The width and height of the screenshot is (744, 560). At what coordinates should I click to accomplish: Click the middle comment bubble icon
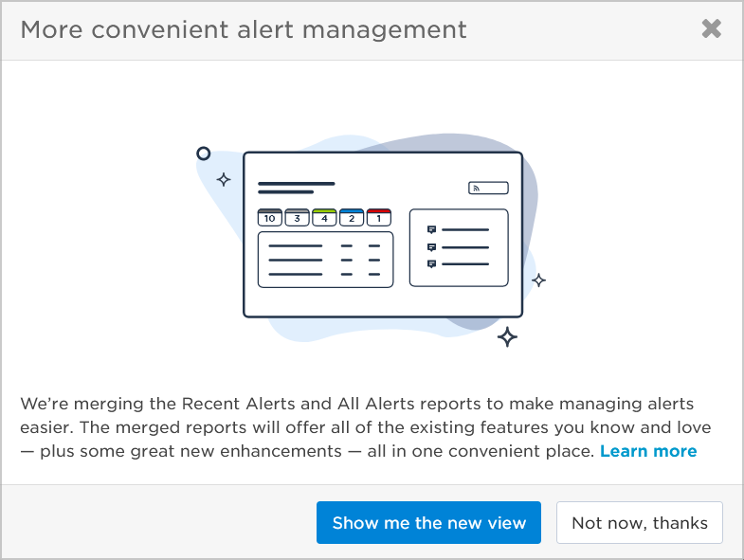431,247
